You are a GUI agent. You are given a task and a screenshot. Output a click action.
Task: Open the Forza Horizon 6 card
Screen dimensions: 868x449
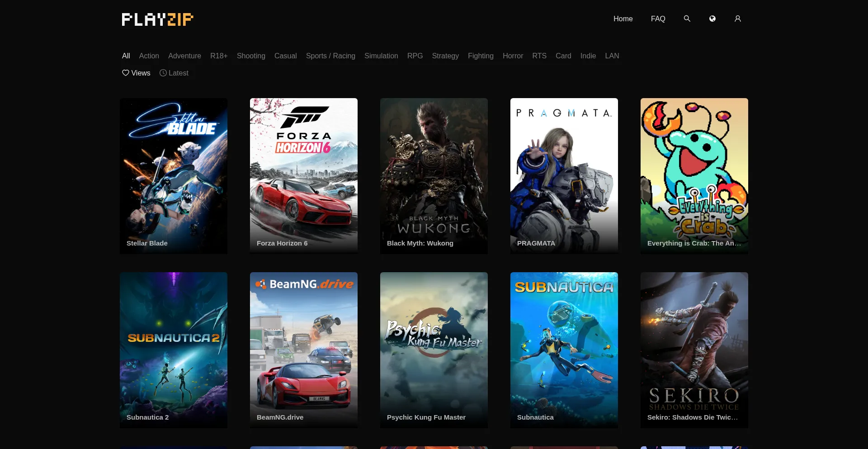[x=304, y=176]
